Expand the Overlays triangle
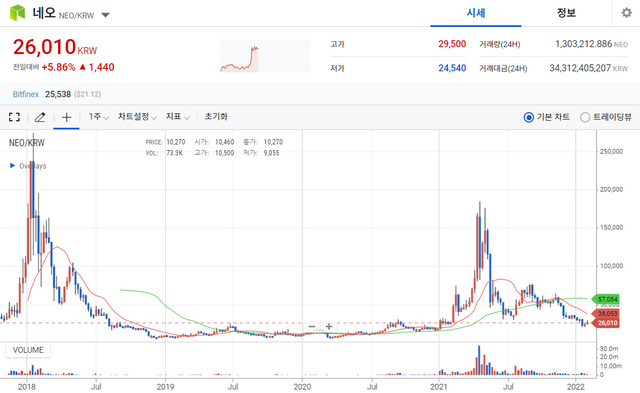Image resolution: width=640 pixels, height=393 pixels. [12, 166]
